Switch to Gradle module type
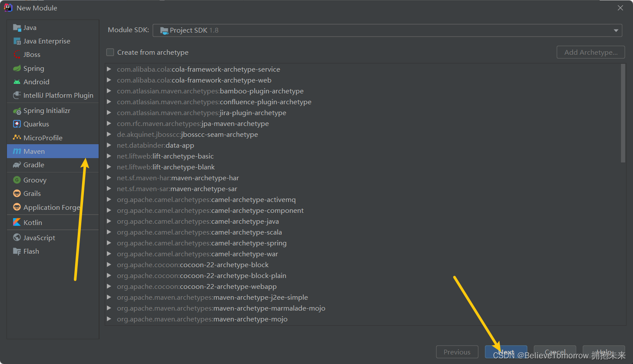 pos(53,165)
